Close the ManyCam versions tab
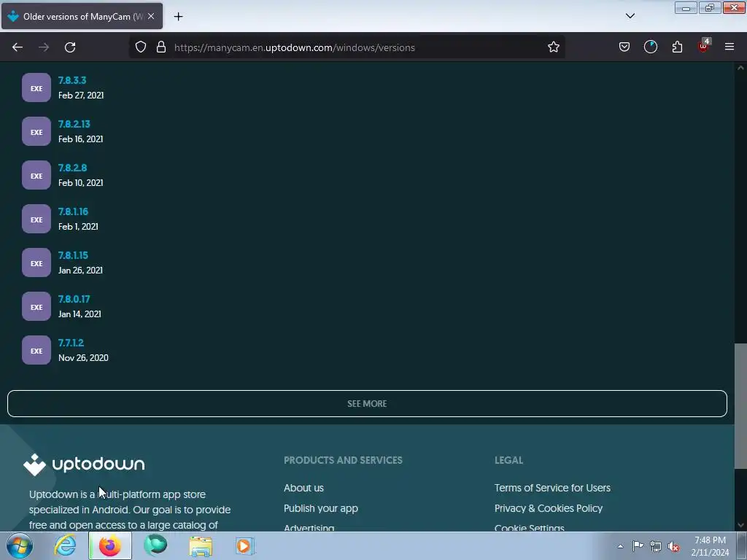747x560 pixels. pyautogui.click(x=151, y=16)
